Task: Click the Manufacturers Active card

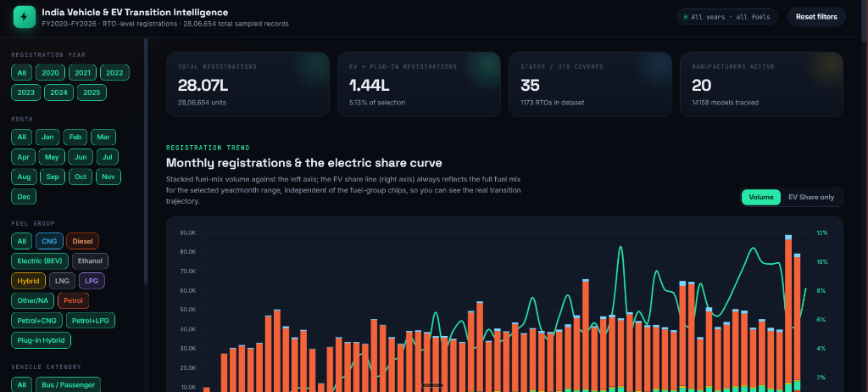Action: tap(761, 84)
